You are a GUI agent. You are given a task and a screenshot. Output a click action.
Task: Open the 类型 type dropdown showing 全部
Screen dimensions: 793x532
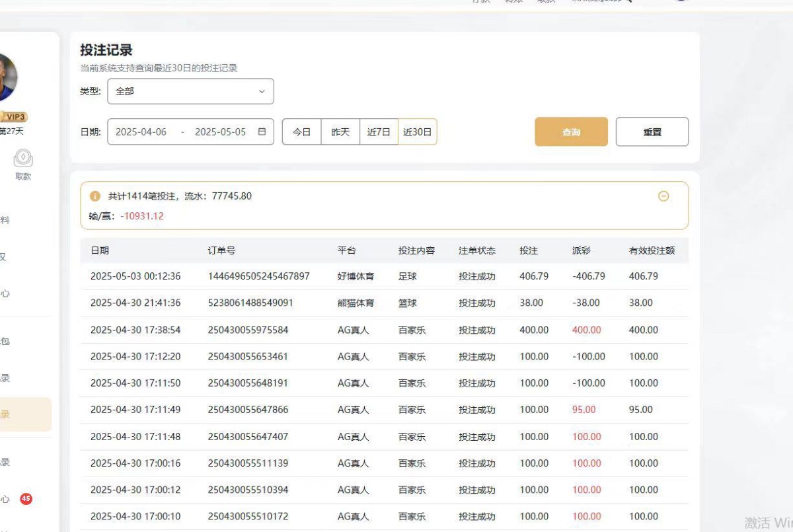tap(190, 91)
